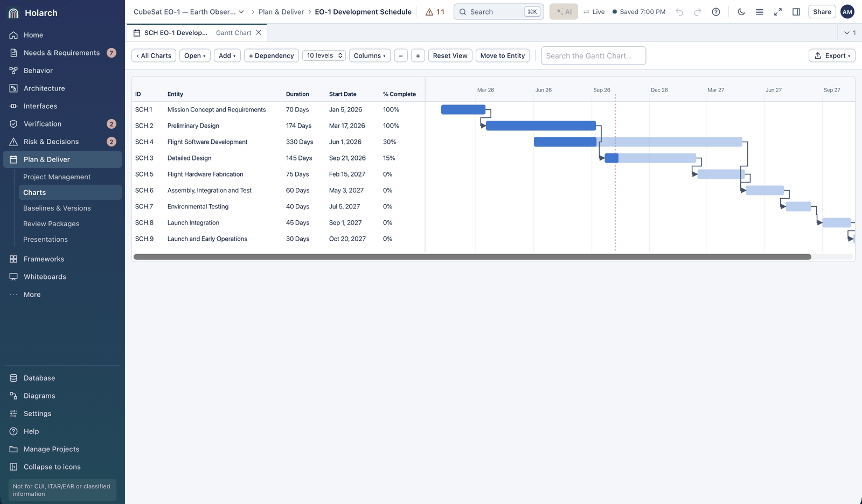Select the Launch and Early Operations row
Viewport: 862px width, 504px height.
coord(278,239)
